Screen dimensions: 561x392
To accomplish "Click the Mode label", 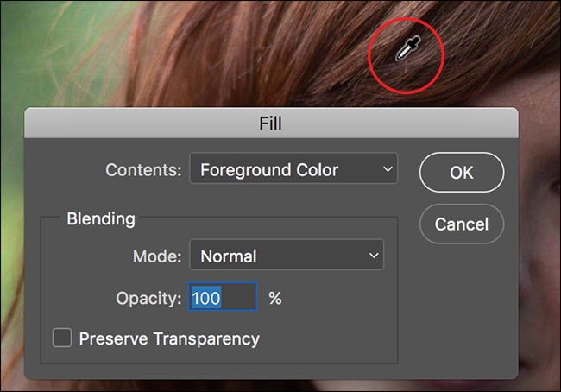I will [156, 256].
